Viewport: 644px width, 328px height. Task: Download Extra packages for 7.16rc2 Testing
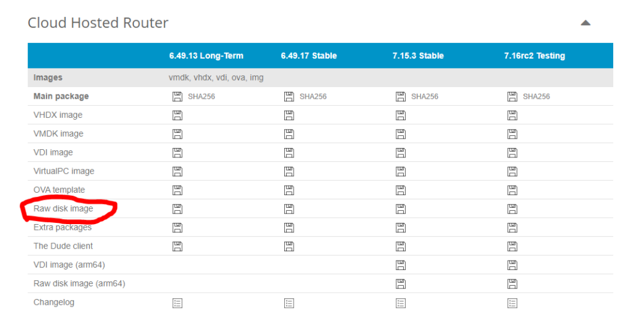pos(513,228)
